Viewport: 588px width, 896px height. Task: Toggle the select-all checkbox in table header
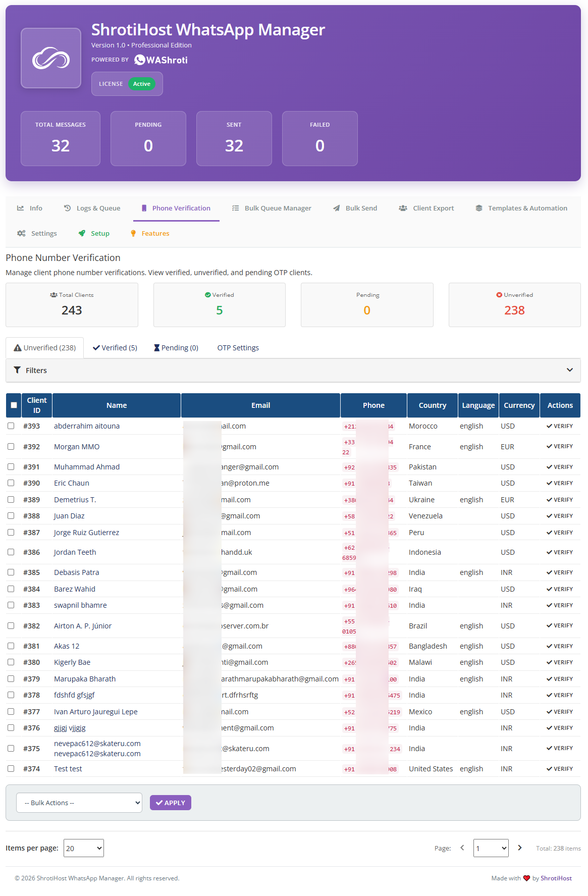click(14, 405)
